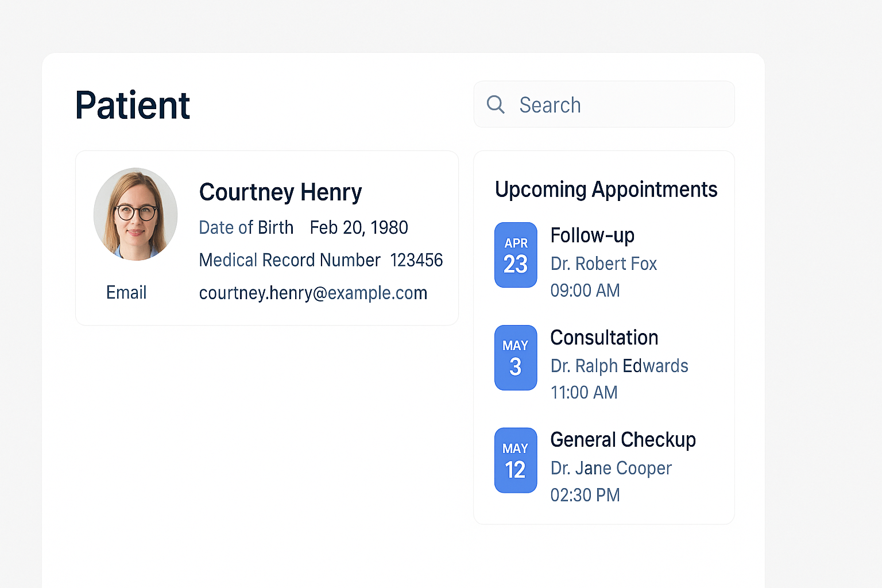
Task: Open the General Checkup appointment
Action: pyautogui.click(x=623, y=440)
